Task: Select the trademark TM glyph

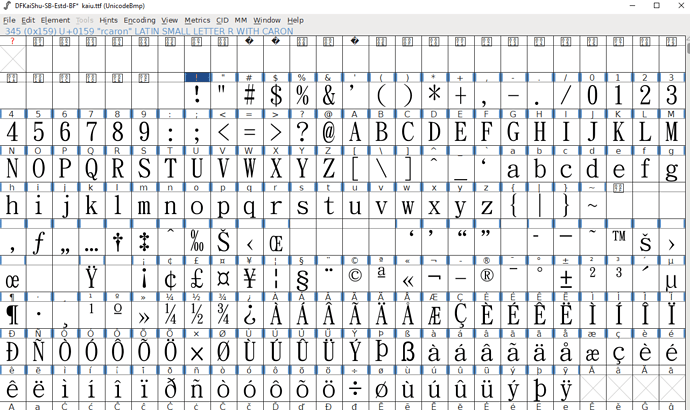Action: [620, 242]
